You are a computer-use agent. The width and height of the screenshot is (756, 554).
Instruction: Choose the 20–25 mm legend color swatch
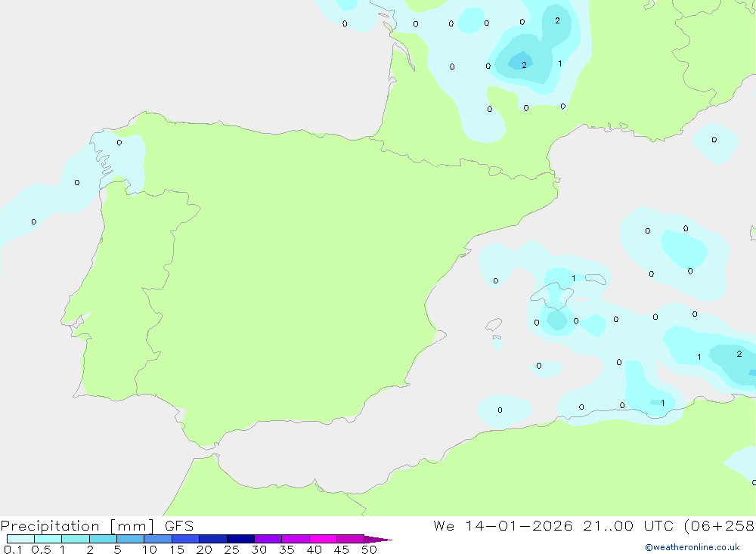[x=212, y=539]
